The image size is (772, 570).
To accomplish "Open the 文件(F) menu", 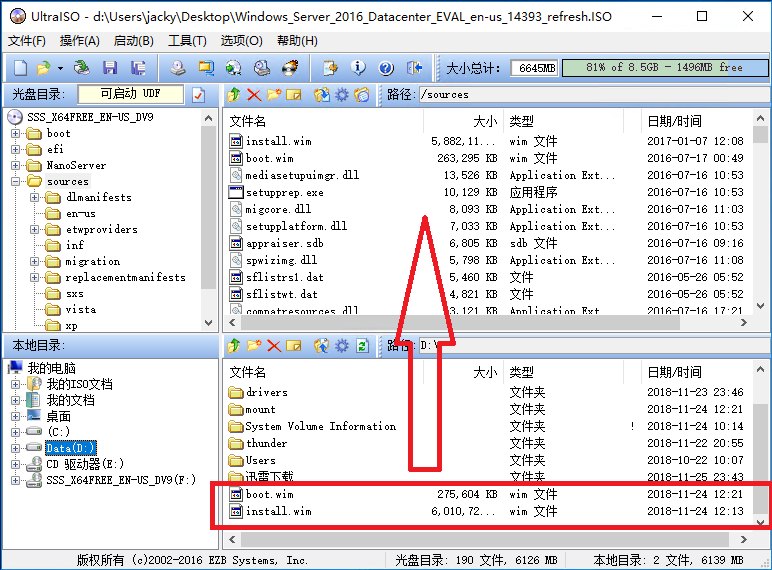I will pos(27,41).
